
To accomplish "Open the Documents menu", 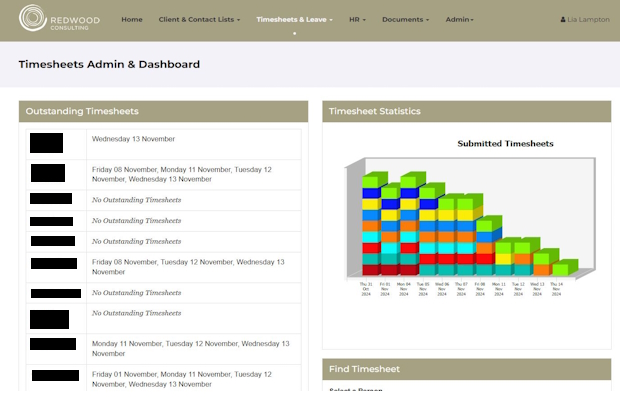I will coord(405,19).
